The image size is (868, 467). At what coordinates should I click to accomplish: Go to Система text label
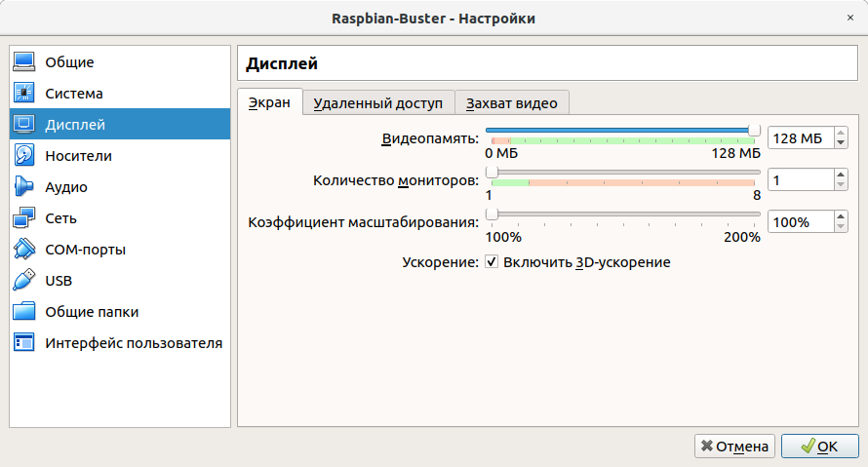(x=74, y=94)
